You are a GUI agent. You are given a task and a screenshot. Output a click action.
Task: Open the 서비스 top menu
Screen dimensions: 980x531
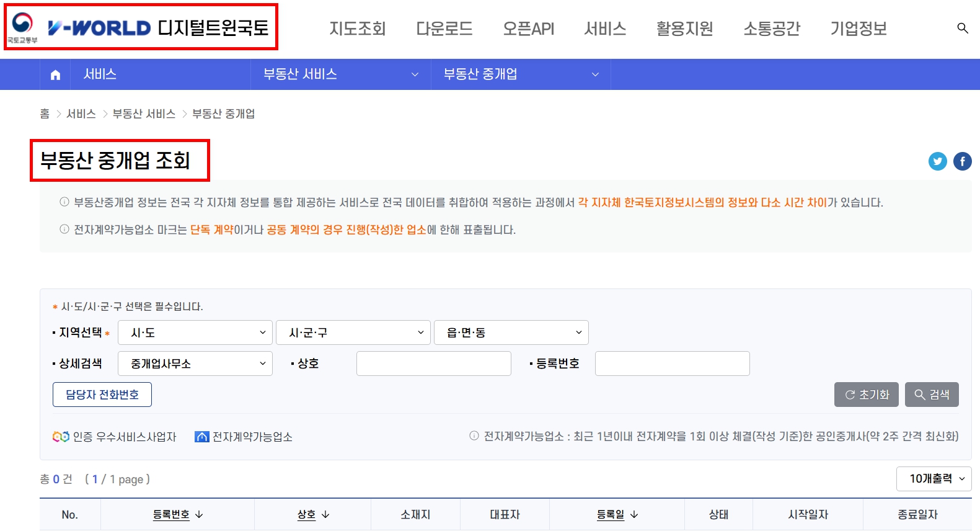click(606, 29)
